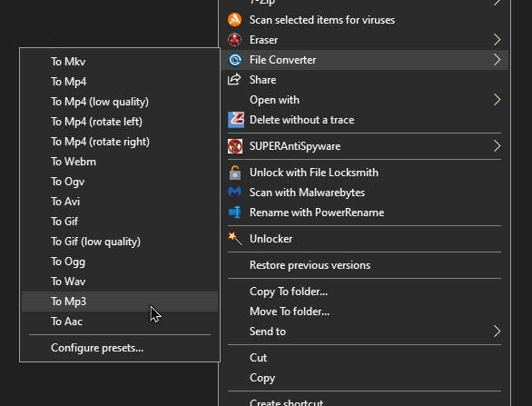Pick To Mp4 (low quality)

point(120,102)
